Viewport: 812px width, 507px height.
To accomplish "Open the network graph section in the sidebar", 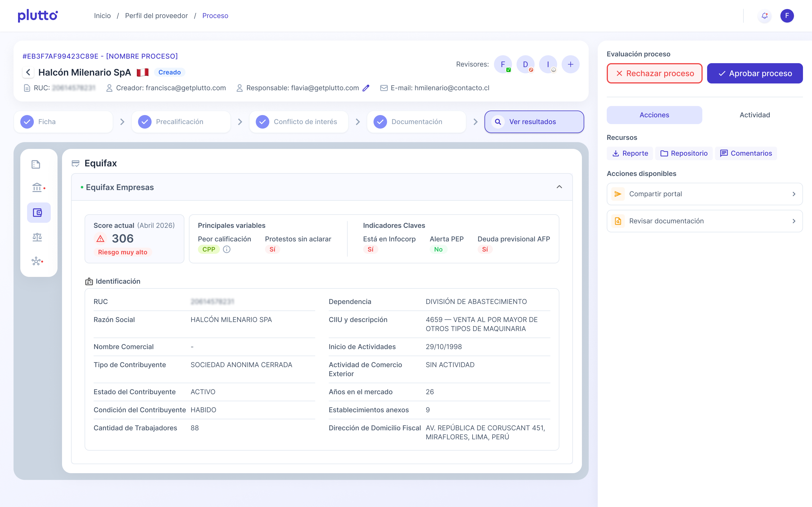I will click(37, 261).
